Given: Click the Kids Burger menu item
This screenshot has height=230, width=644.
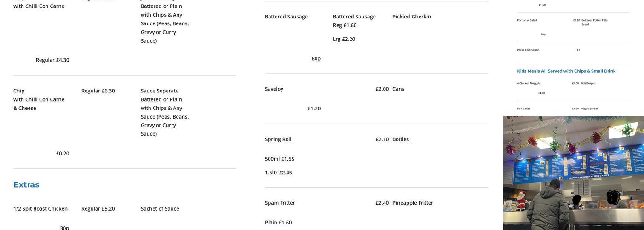Looking at the screenshot, I should pyautogui.click(x=587, y=83).
